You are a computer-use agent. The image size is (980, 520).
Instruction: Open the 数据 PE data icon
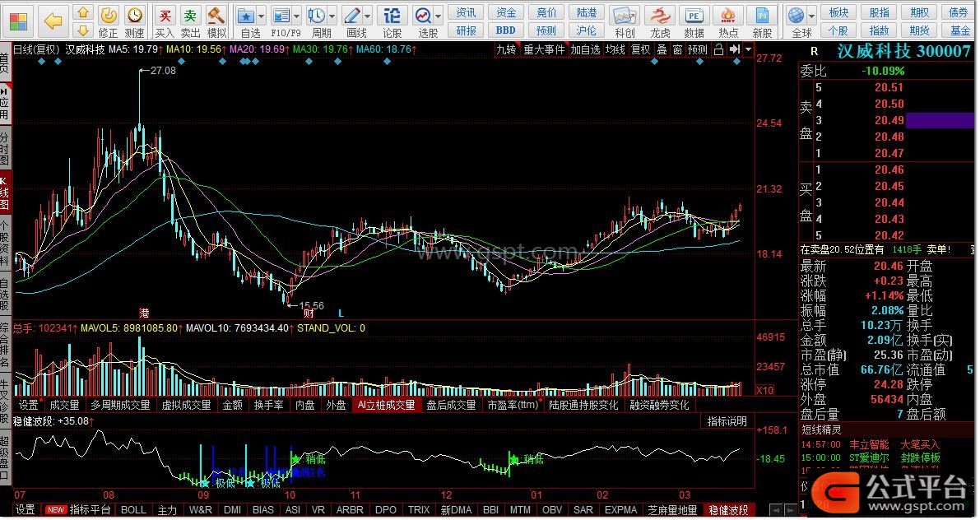(x=694, y=15)
